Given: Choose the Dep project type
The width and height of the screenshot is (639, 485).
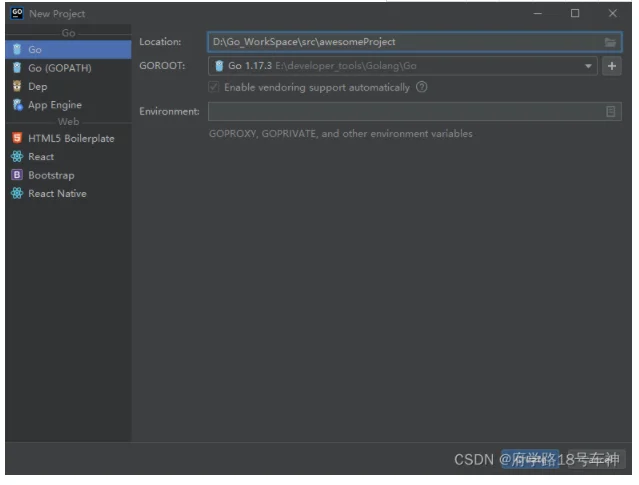Looking at the screenshot, I should (68, 86).
